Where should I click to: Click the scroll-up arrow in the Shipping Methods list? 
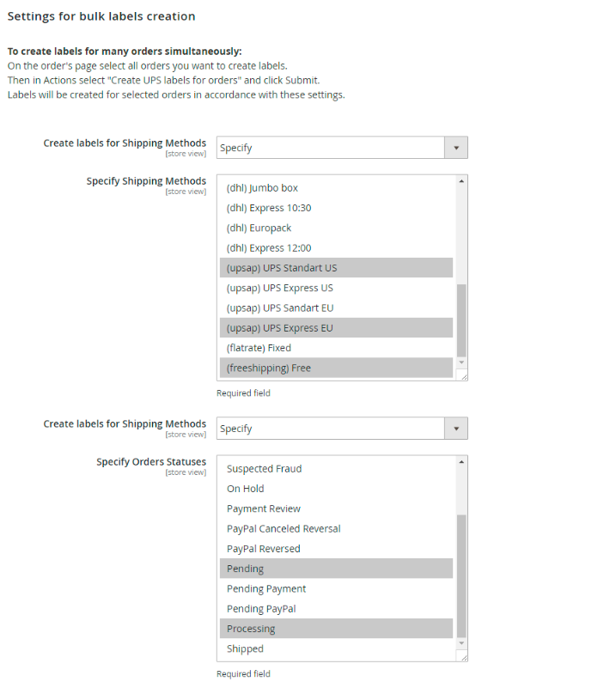point(461,181)
